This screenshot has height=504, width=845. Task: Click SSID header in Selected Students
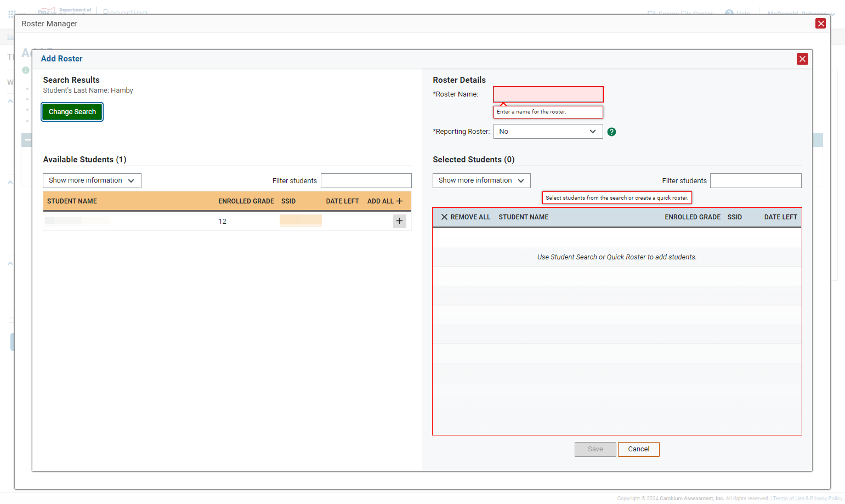[735, 217]
